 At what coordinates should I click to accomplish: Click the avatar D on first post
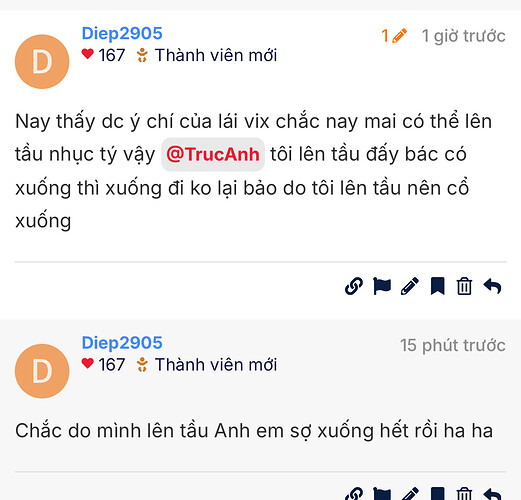[x=42, y=62]
